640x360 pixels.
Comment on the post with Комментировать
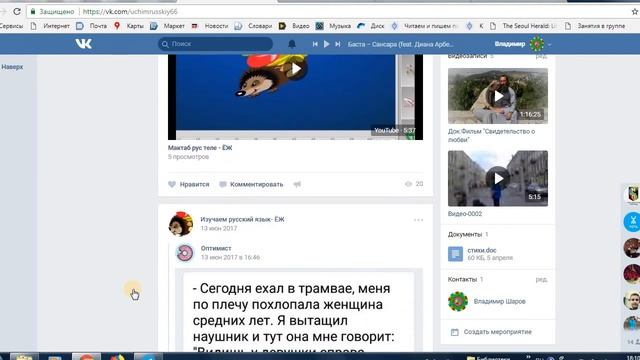click(251, 184)
